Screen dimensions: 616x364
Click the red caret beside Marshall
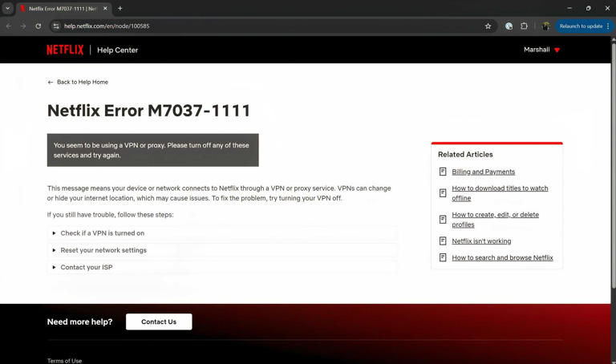[x=557, y=50]
